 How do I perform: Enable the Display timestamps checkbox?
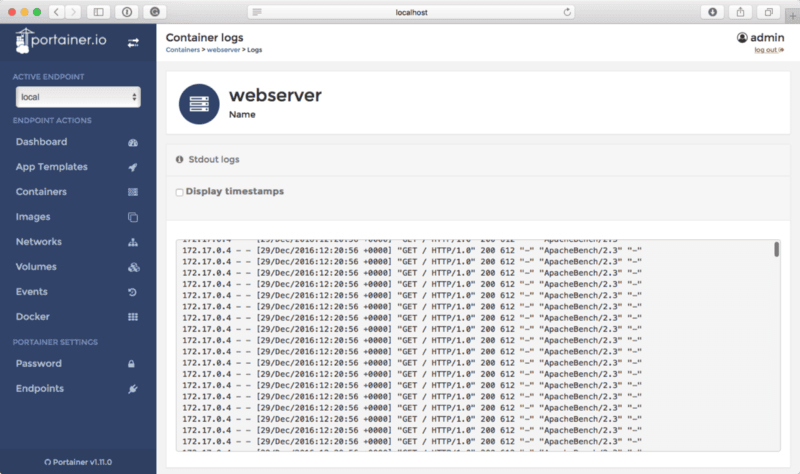(x=179, y=192)
